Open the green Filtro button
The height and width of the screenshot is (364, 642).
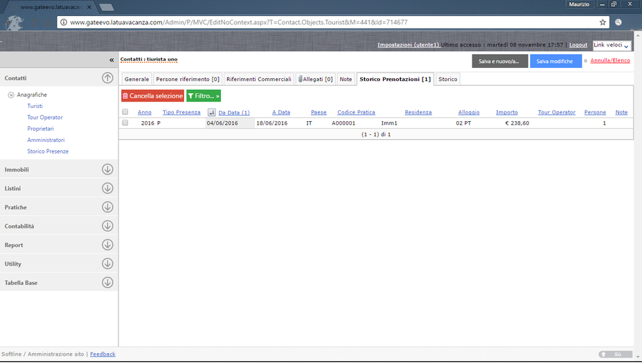pos(204,96)
